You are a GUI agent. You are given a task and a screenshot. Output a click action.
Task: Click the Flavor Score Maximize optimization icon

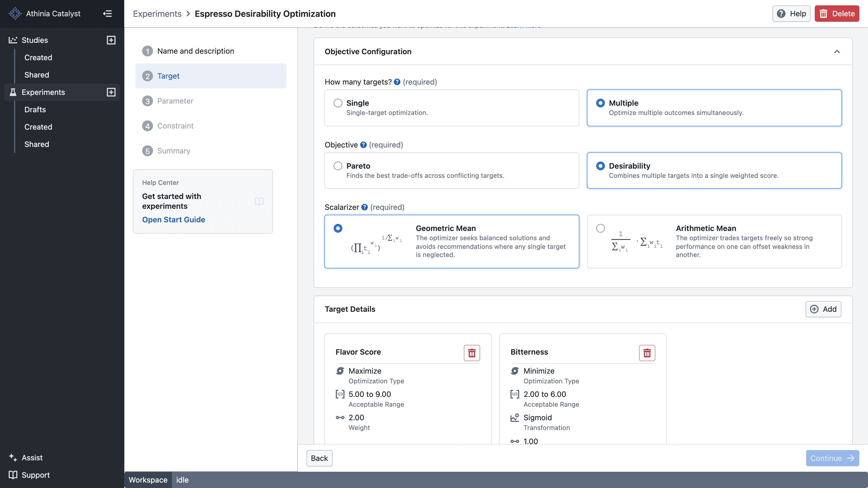340,371
